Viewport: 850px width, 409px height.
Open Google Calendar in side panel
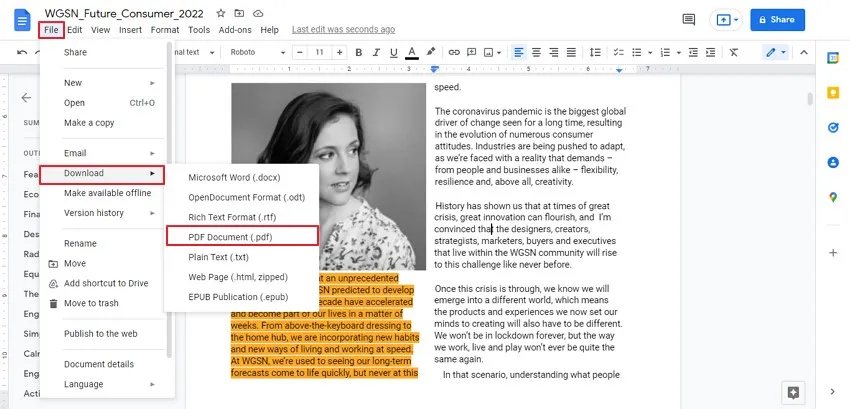pos(833,58)
